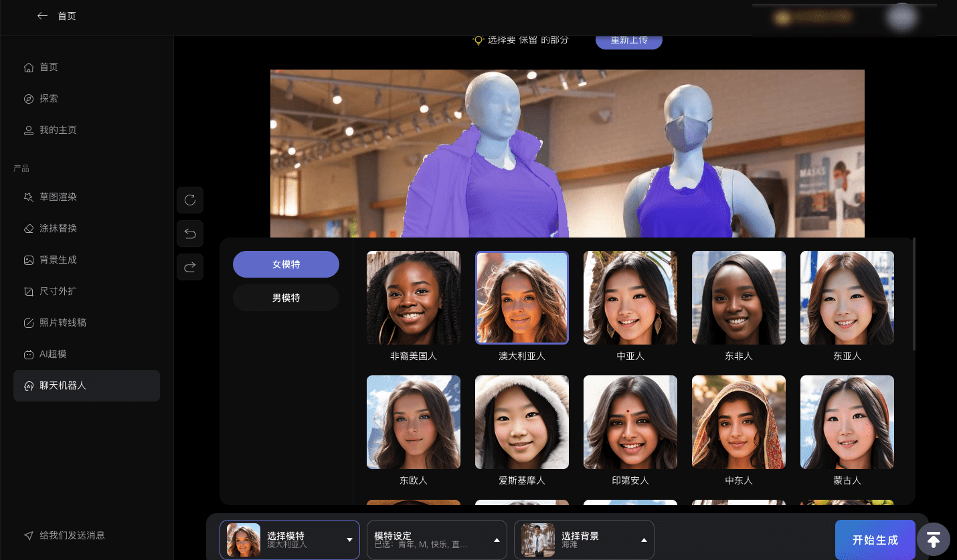Click the scroll-to-top upload arrow icon
The width and height of the screenshot is (957, 560).
[x=934, y=539]
